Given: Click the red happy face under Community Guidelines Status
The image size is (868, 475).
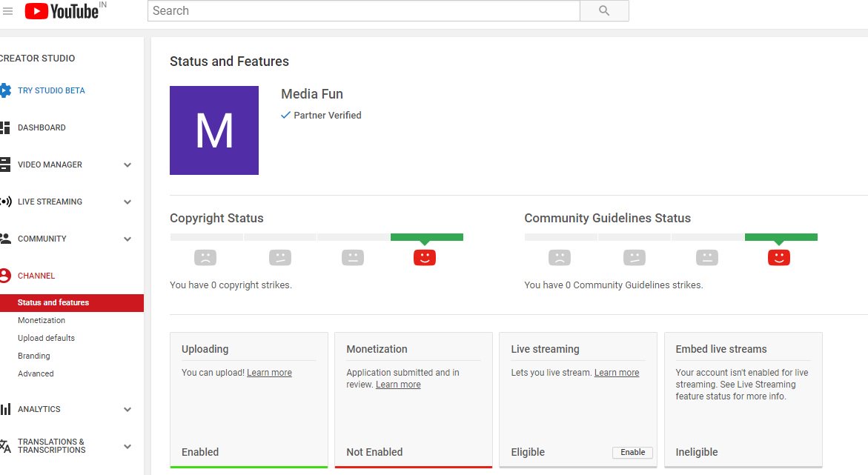Looking at the screenshot, I should pos(779,257).
